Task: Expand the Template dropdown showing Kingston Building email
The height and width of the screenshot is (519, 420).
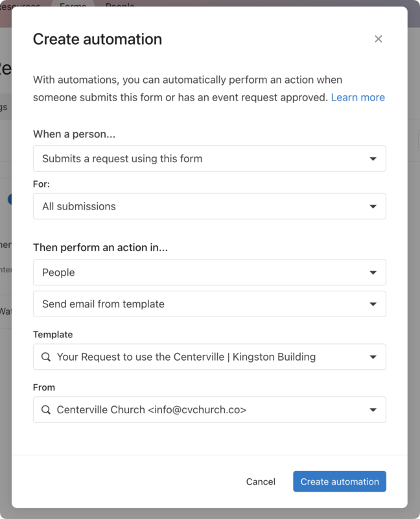Action: click(209, 356)
